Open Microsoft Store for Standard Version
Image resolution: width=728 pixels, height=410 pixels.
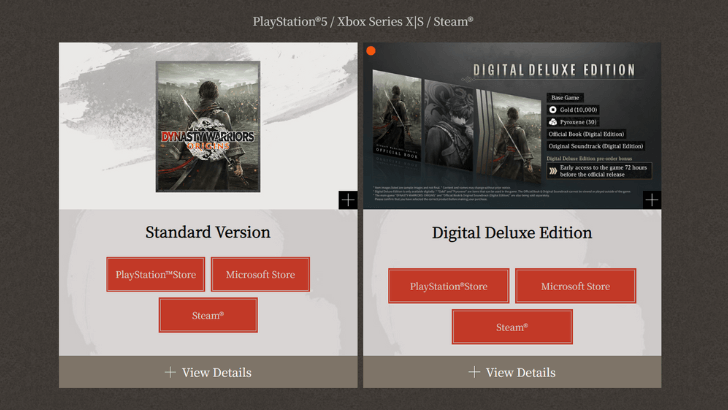pyautogui.click(x=260, y=274)
